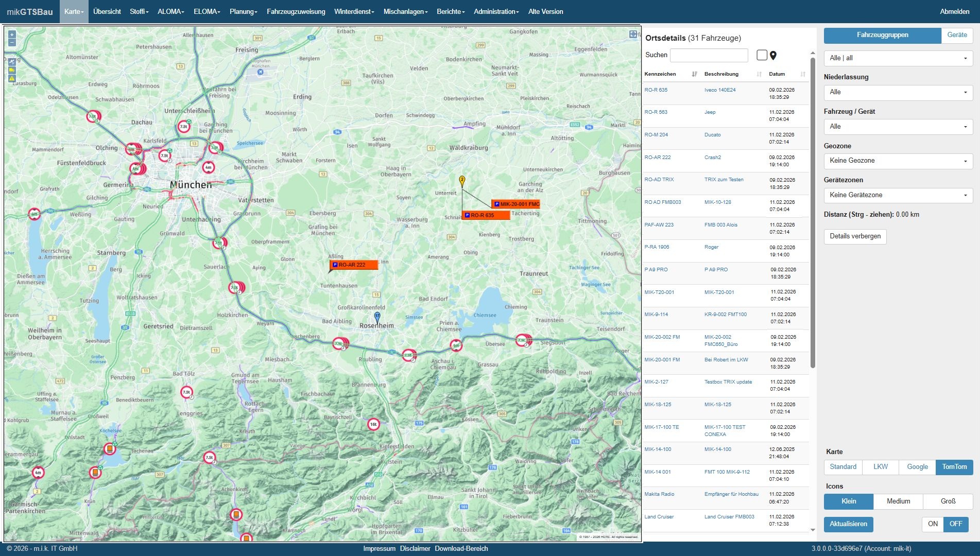Switch icon display to OFF
This screenshot has width=980, height=556.
tap(955, 524)
